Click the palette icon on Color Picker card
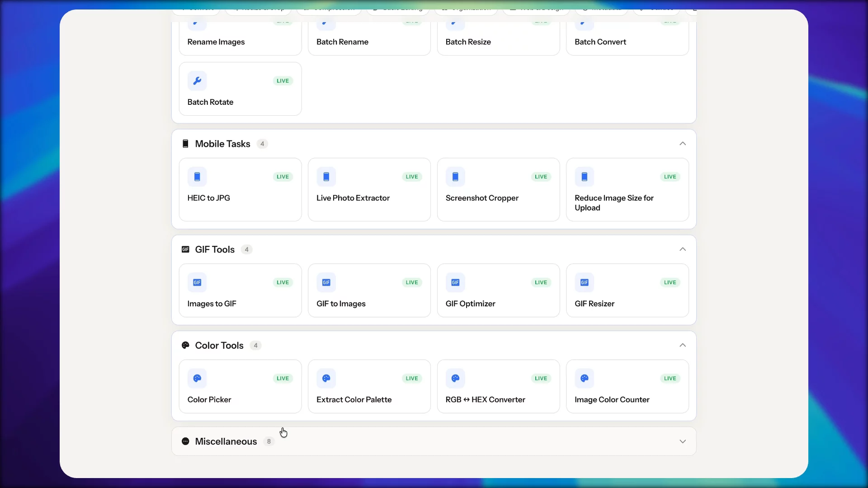Viewport: 868px width, 488px height. [x=197, y=378]
